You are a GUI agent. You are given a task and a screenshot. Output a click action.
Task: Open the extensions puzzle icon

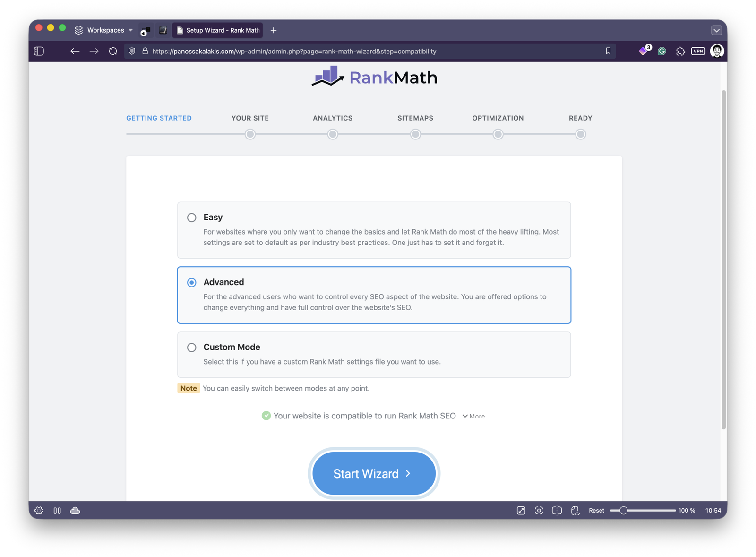click(680, 51)
